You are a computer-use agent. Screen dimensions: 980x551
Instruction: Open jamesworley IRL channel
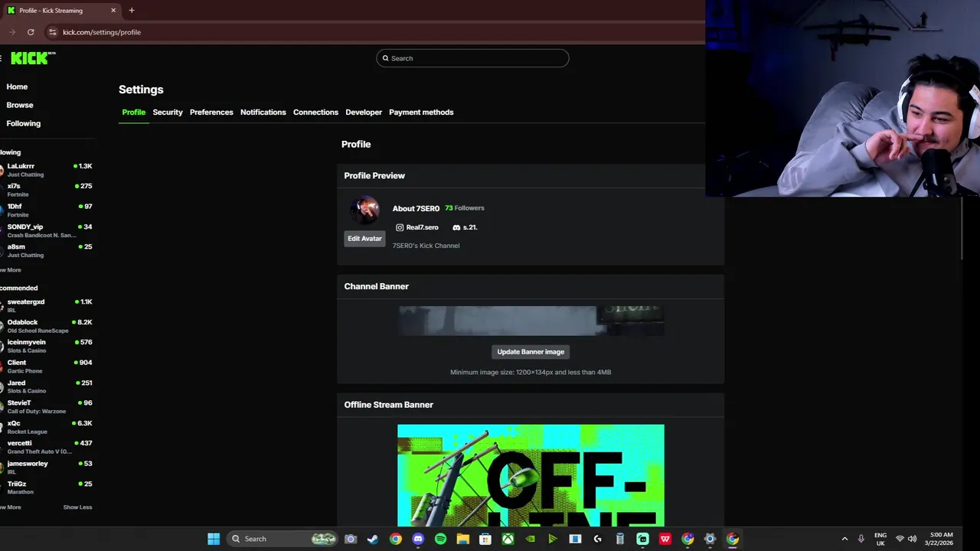pos(46,467)
